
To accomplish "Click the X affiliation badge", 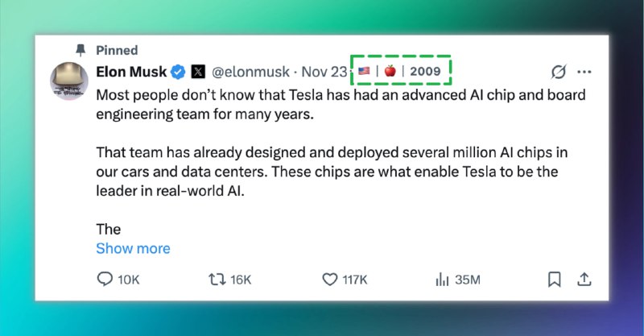I will point(197,72).
